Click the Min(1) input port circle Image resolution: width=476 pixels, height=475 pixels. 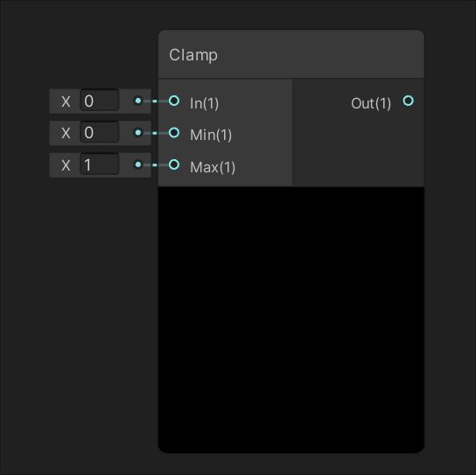click(174, 133)
